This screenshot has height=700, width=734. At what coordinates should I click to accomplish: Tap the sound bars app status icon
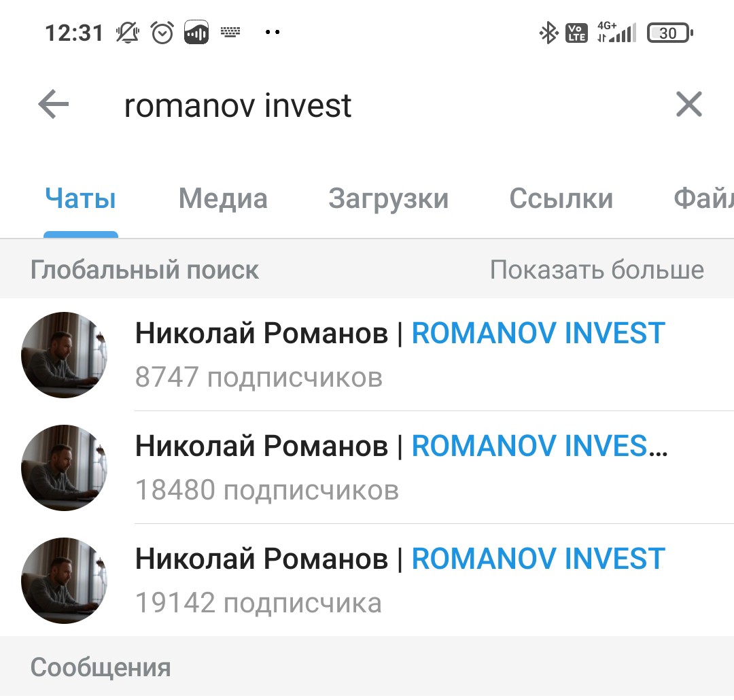tap(196, 33)
